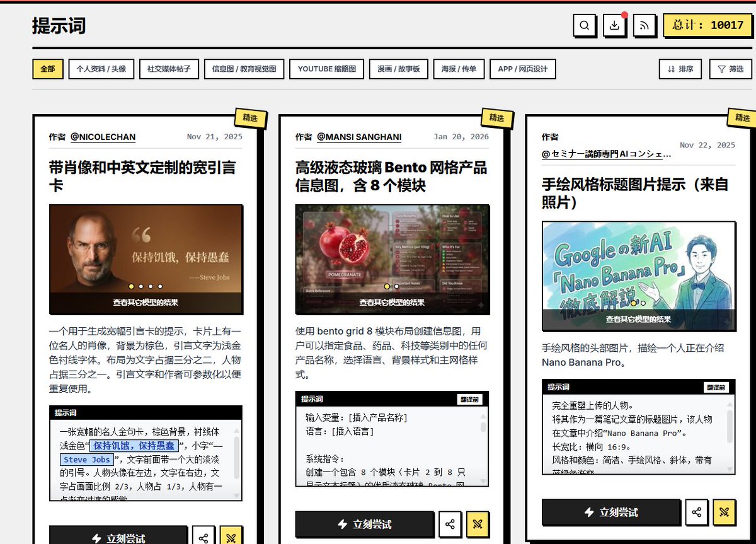Select the 个人资料 / 头像 tab
This screenshot has width=756, height=544.
tap(101, 69)
